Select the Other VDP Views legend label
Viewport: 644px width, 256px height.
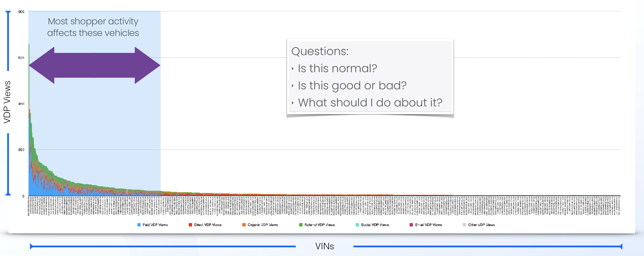(x=481, y=225)
